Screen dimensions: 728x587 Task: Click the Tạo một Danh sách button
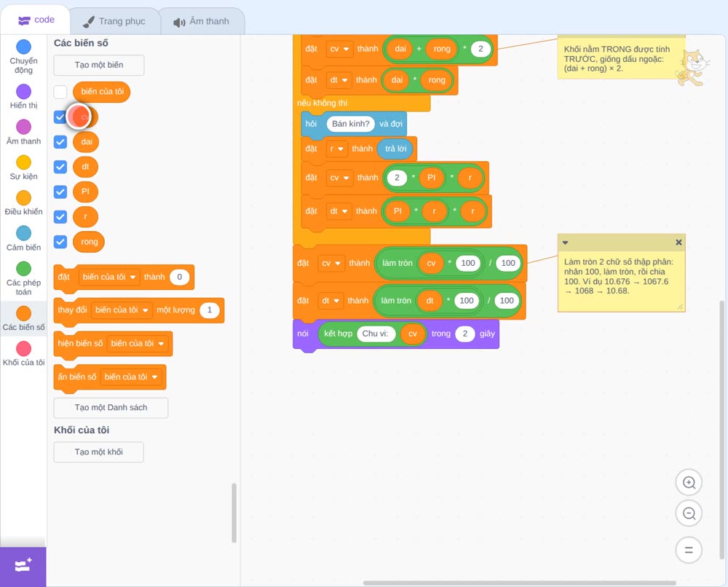[111, 408]
